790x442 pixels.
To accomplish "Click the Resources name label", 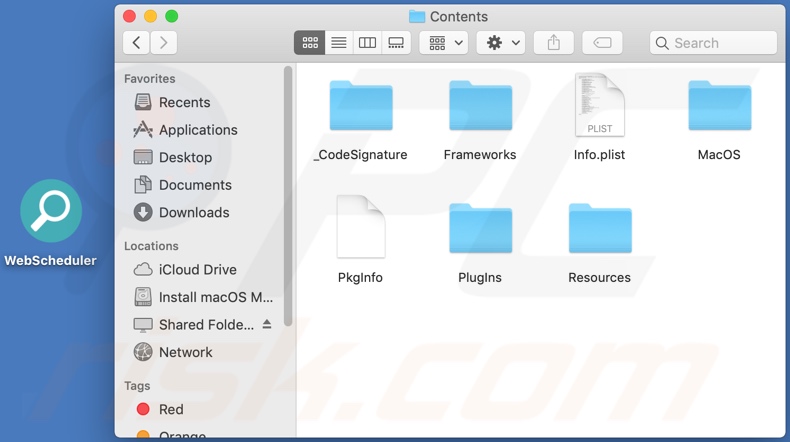I will pyautogui.click(x=600, y=278).
